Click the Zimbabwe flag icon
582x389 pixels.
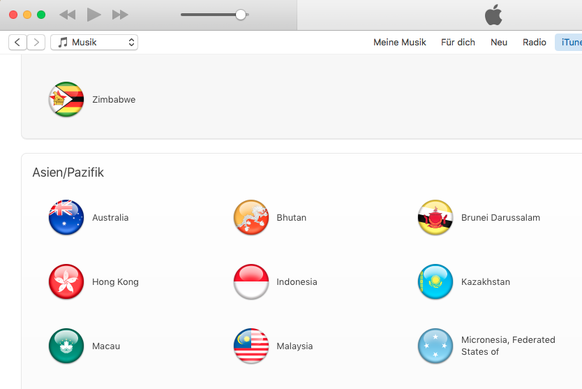[66, 99]
